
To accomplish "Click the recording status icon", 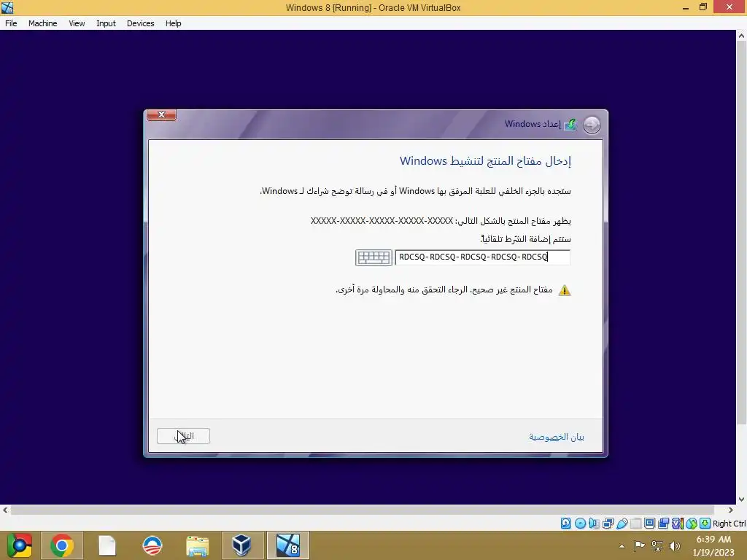I will 663,524.
